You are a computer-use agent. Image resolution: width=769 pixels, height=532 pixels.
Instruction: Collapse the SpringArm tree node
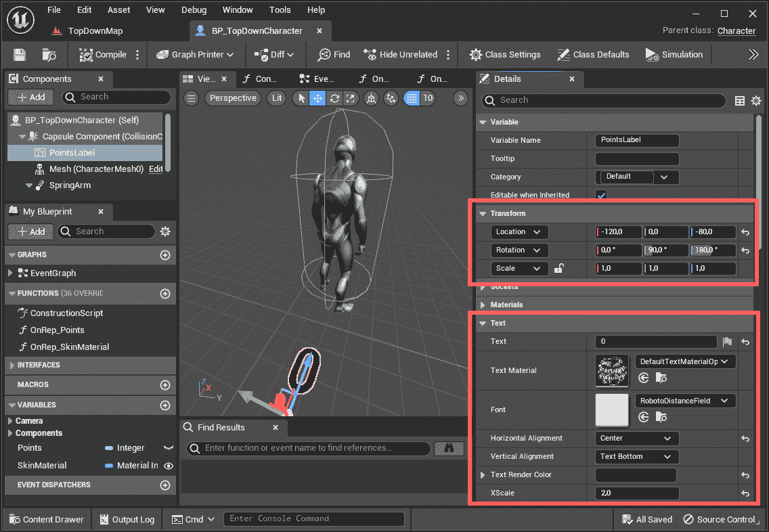click(x=29, y=185)
